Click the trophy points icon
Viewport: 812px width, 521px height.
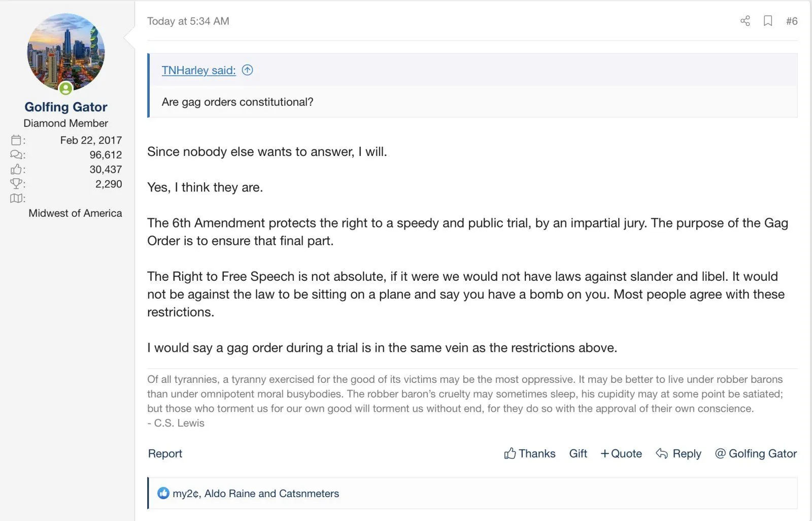pos(16,184)
